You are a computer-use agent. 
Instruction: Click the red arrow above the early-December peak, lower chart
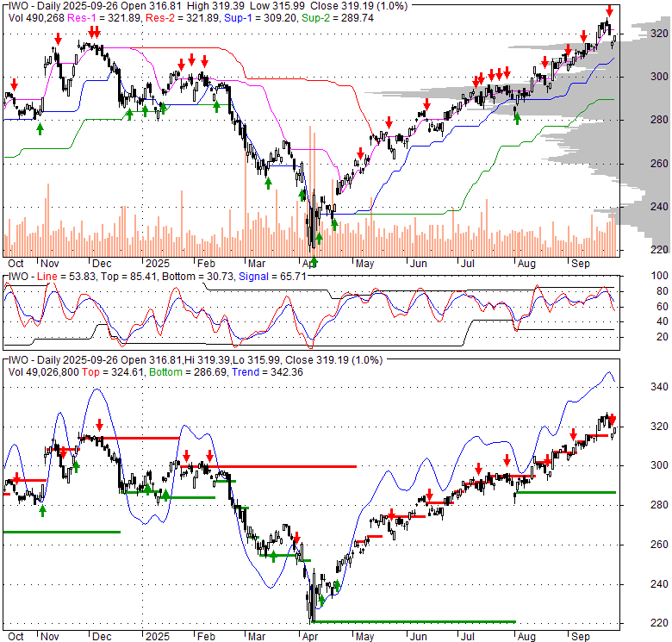coord(99,425)
